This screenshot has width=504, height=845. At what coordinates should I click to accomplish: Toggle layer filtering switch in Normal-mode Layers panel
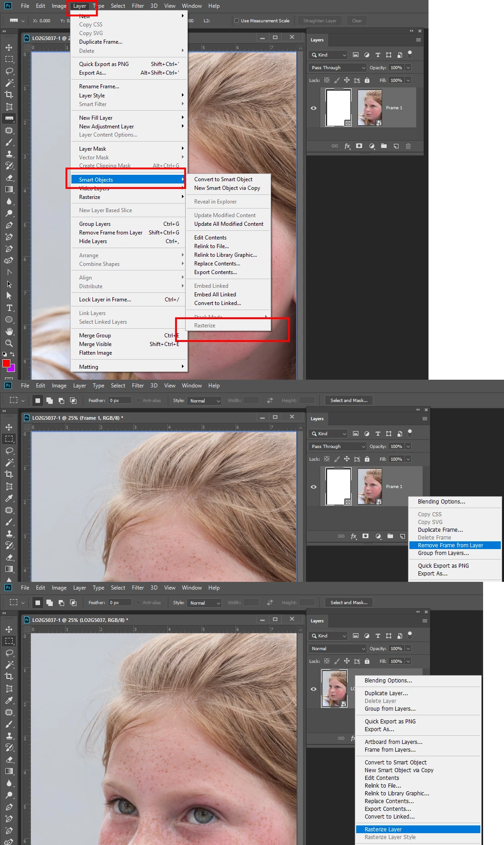click(410, 635)
